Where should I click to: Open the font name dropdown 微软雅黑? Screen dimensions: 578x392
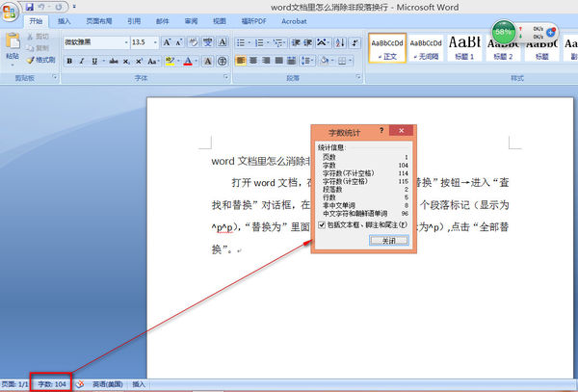click(126, 42)
